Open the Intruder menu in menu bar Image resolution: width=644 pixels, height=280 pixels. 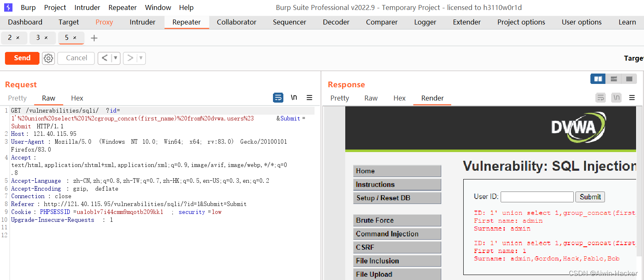coord(87,7)
